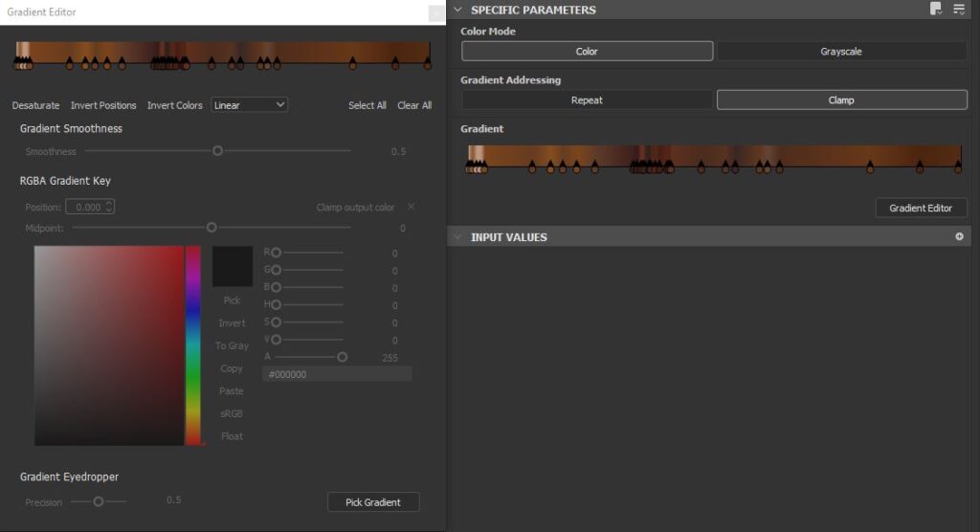Screen dimensions: 980x532
Task: Set Color Mode to Grayscale
Action: click(841, 52)
